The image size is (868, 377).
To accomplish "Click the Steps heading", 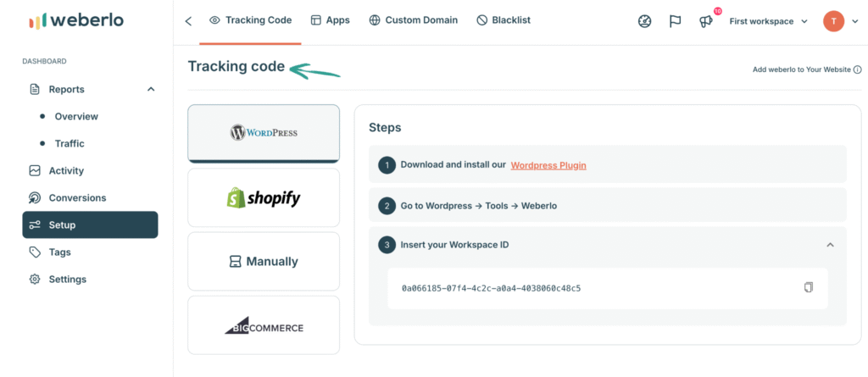I will [x=385, y=127].
